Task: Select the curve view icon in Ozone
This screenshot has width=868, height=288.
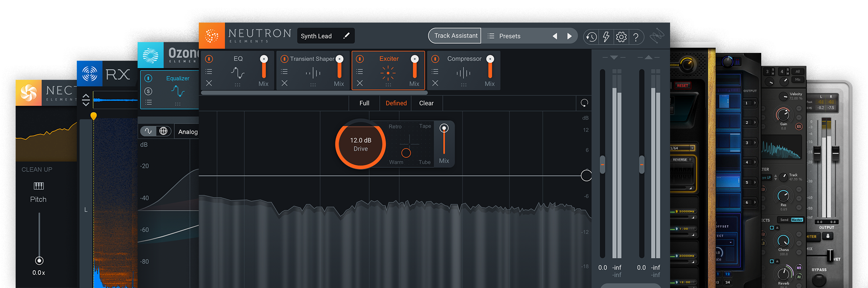Action: pos(148,131)
